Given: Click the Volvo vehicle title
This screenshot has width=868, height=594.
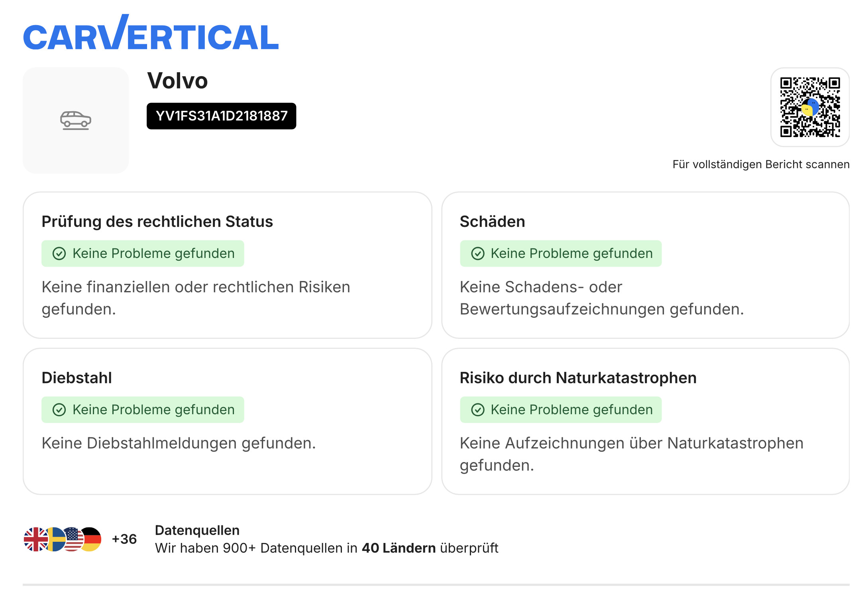Looking at the screenshot, I should [177, 81].
